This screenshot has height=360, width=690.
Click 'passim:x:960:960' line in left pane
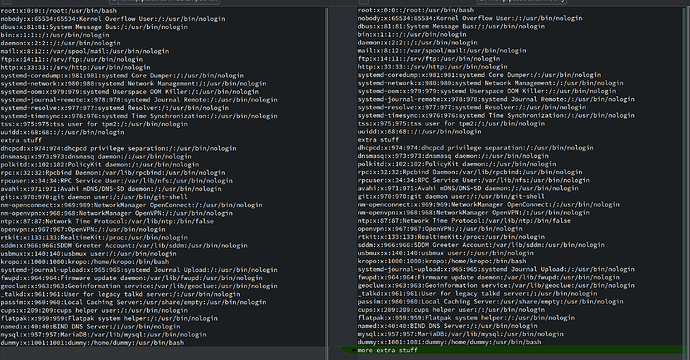tap(133, 302)
